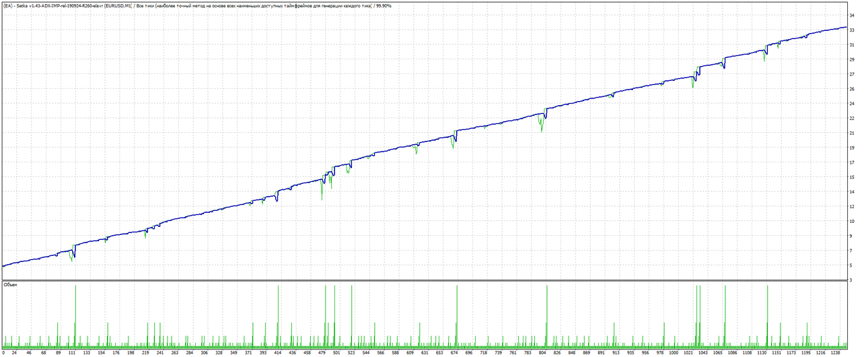
Task: Click the '1000' label on horizontal axis
Action: pyautogui.click(x=674, y=352)
